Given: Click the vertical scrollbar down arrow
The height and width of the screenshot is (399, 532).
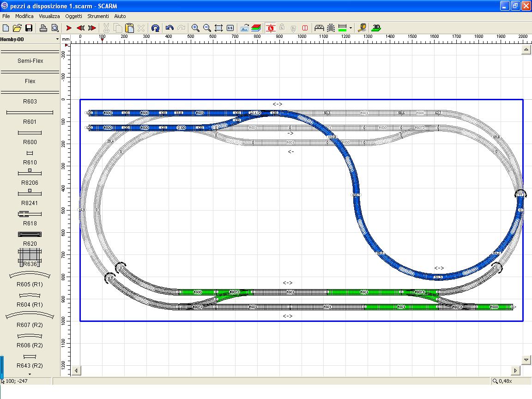Looking at the screenshot, I should [526, 360].
